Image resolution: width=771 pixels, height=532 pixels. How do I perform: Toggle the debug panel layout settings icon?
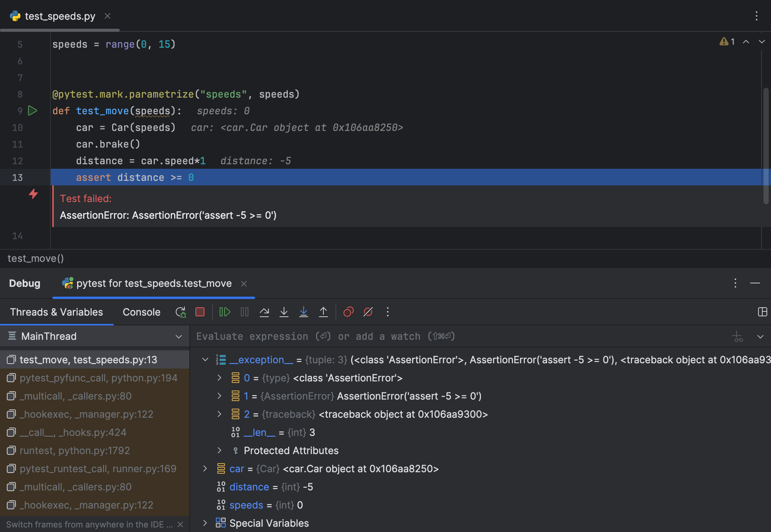click(762, 312)
